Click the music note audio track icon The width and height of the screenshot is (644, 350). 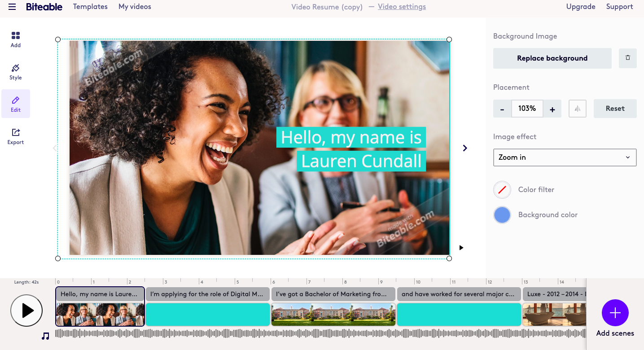(x=45, y=336)
